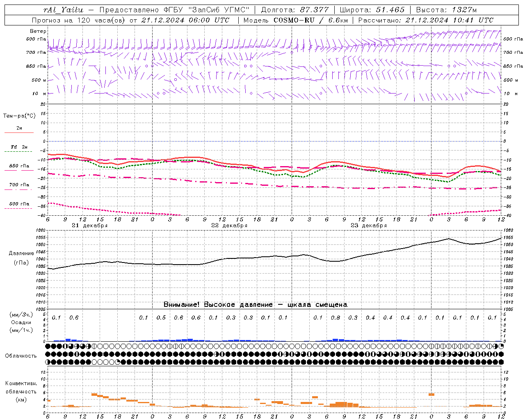The height and width of the screenshot is (420, 525).
Task: Click the 23 декабря date label
Action: pos(368,226)
